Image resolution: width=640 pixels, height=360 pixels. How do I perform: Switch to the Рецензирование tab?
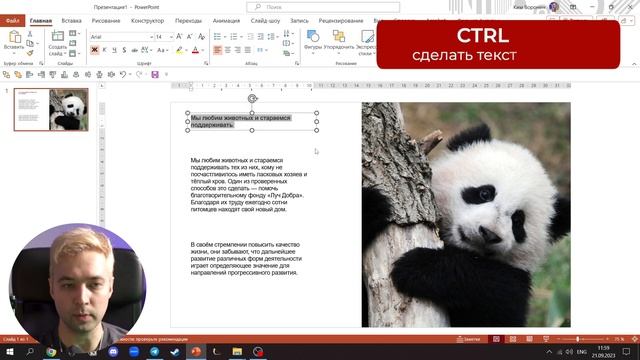pyautogui.click(x=341, y=20)
